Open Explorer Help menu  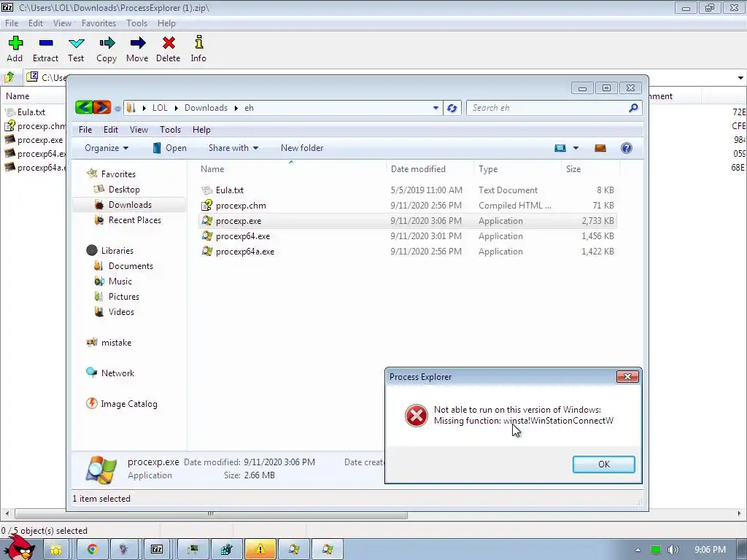click(201, 130)
